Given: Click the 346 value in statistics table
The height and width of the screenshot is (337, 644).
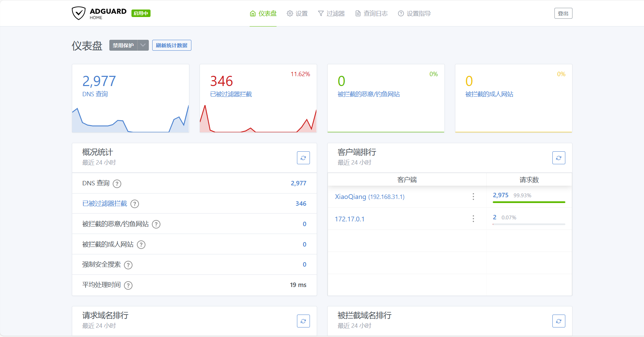Looking at the screenshot, I should click(x=301, y=204).
